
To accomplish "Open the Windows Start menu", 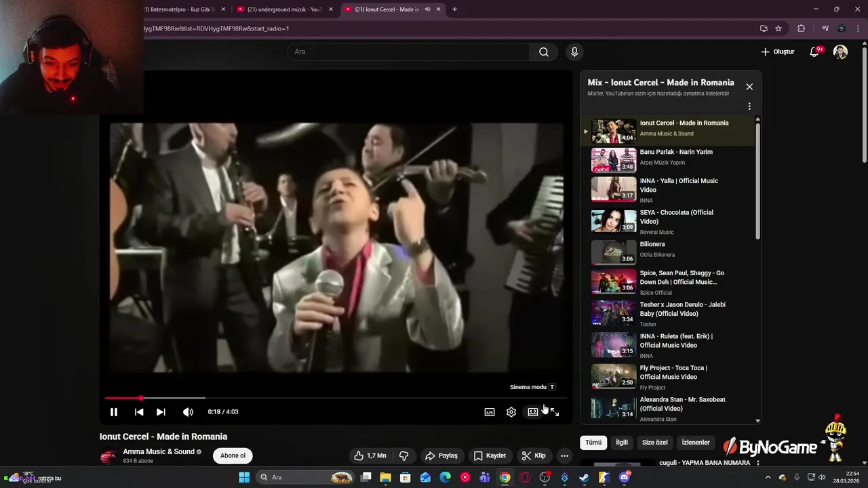I will (x=244, y=478).
